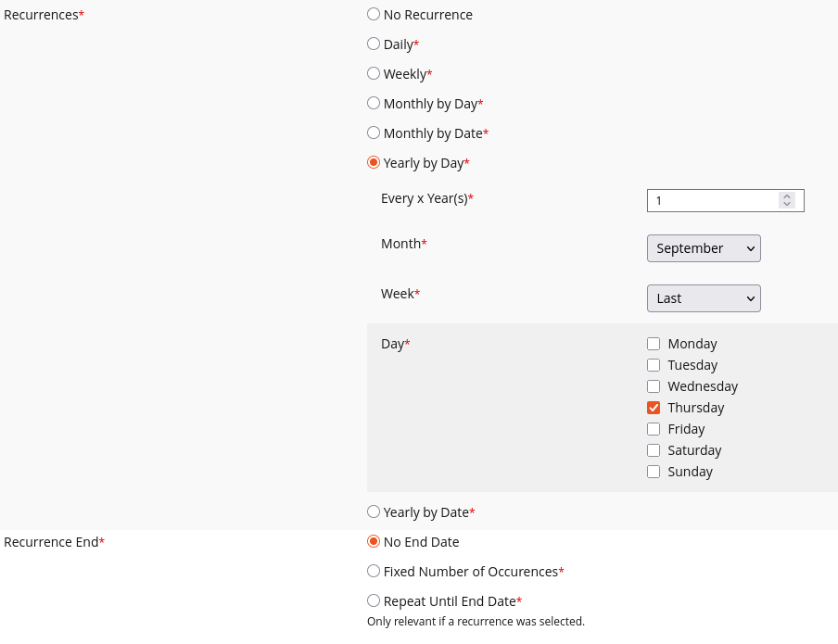Uncheck the Thursday checkbox
Screen dimensions: 838x644
point(654,408)
